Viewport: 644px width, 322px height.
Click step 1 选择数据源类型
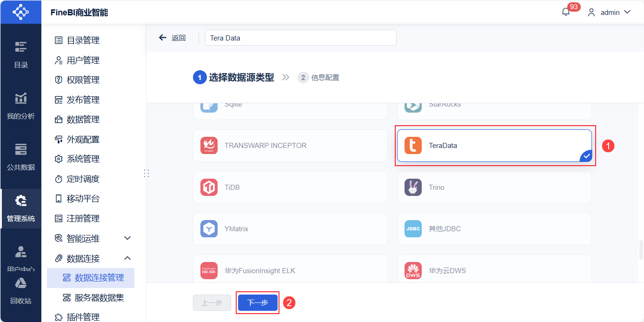click(233, 78)
